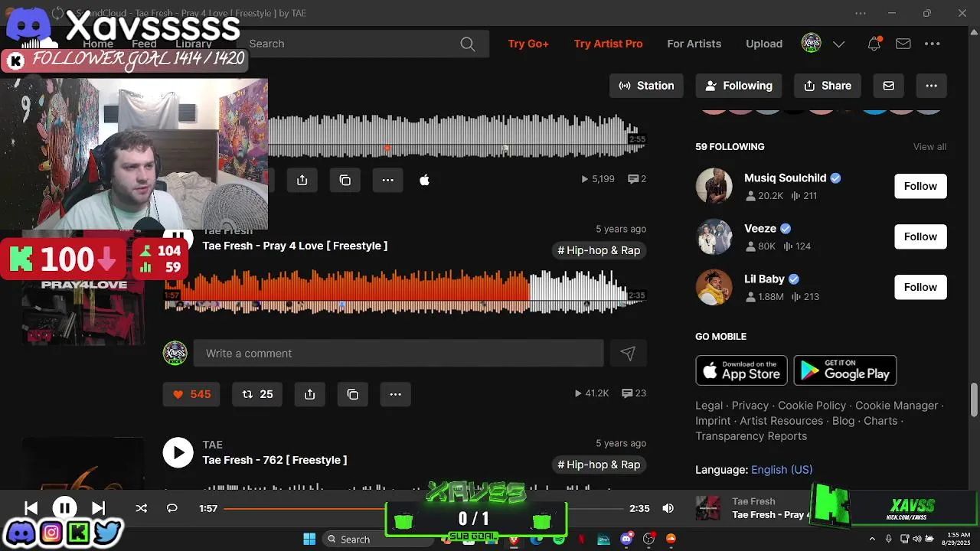Open the Try Go+ menu item
980x551 pixels.
[528, 44]
